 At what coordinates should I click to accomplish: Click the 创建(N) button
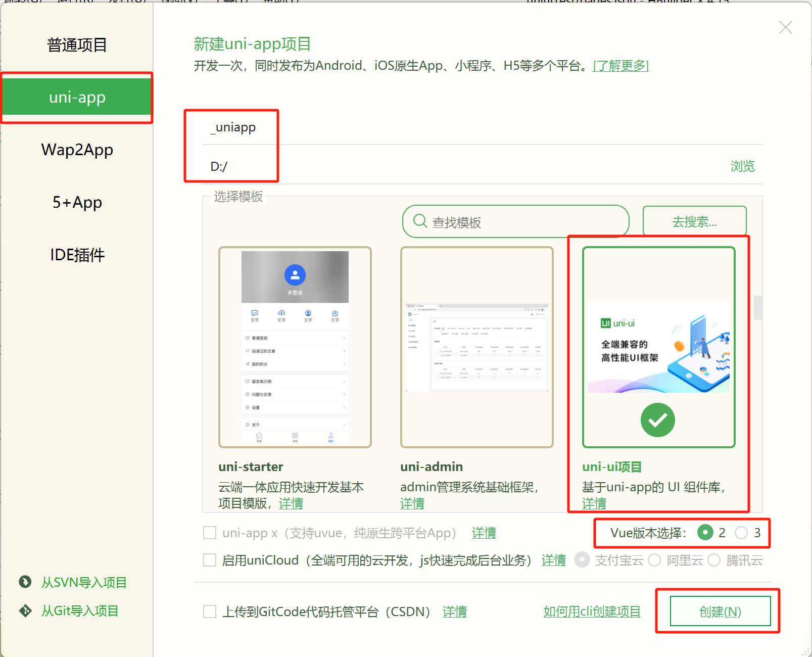pos(720,611)
